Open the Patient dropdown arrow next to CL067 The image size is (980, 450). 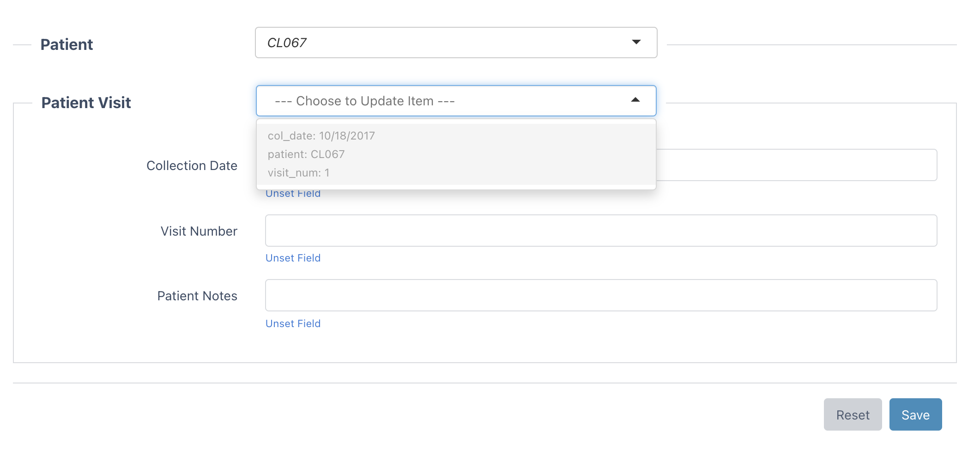tap(636, 42)
